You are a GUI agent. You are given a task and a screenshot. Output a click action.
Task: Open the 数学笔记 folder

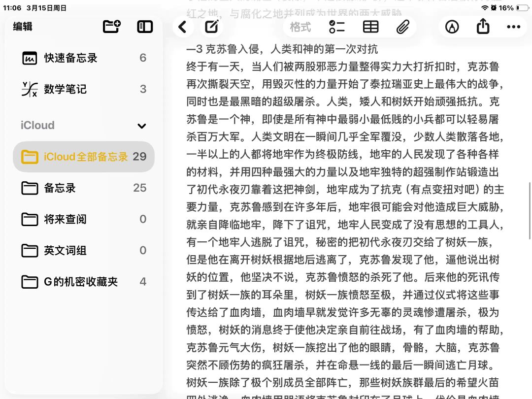click(84, 89)
